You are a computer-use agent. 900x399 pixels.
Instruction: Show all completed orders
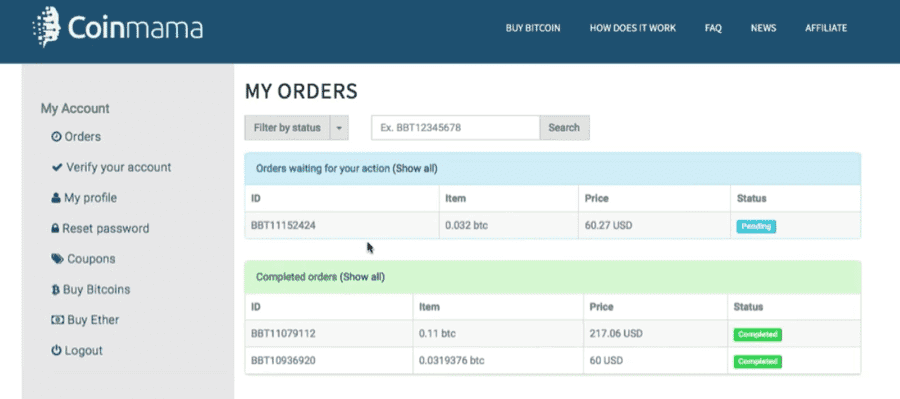(x=362, y=277)
